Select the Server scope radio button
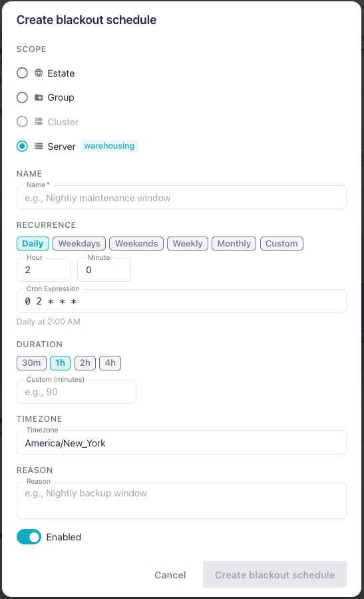Image resolution: width=364 pixels, height=599 pixels. click(22, 146)
